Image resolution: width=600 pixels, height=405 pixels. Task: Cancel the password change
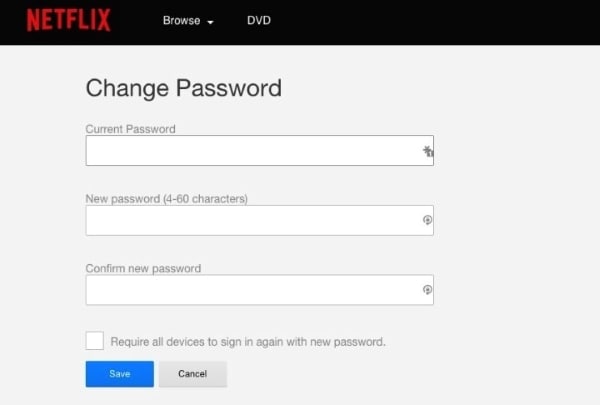tap(192, 374)
